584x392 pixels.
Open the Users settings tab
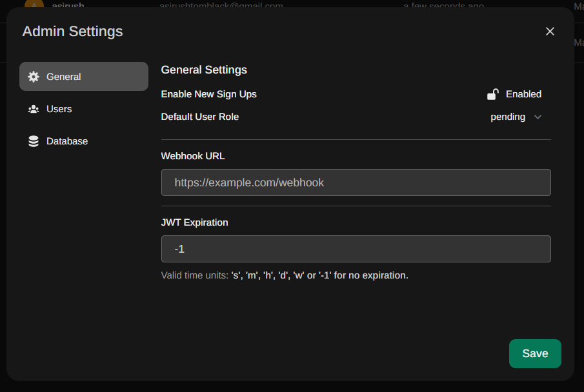tap(84, 109)
